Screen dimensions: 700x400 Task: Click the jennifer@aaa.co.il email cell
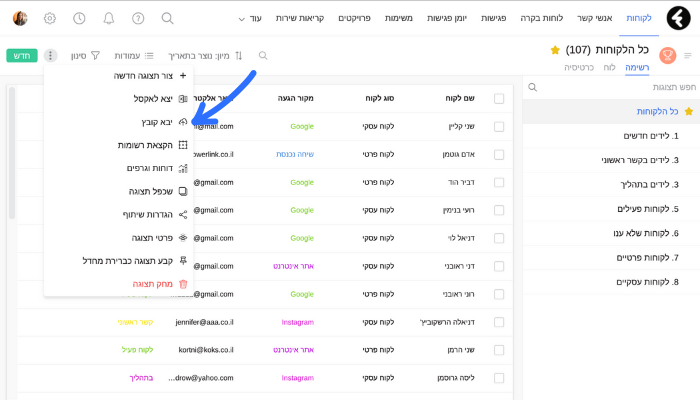204,322
